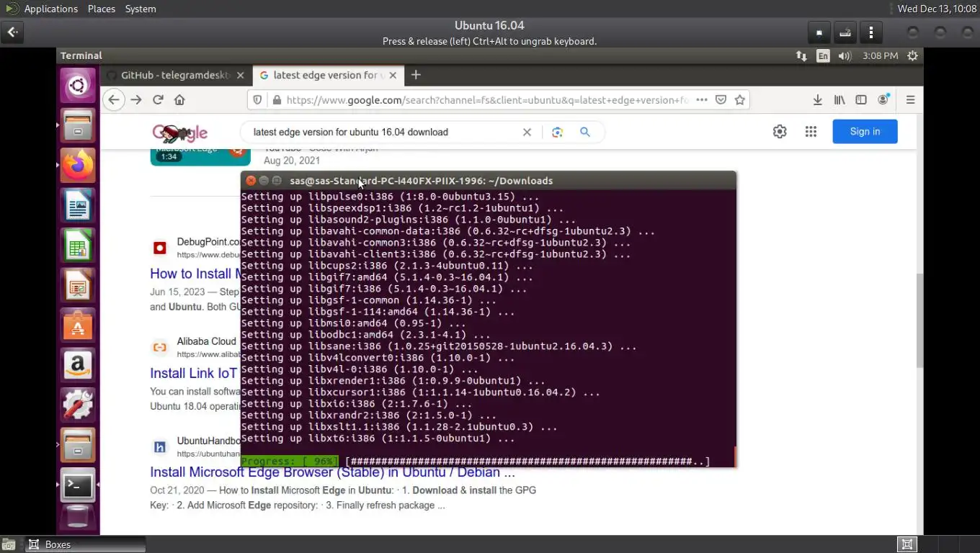Click the blue Google search magnifier
Screen dimensions: 980x553
585,132
